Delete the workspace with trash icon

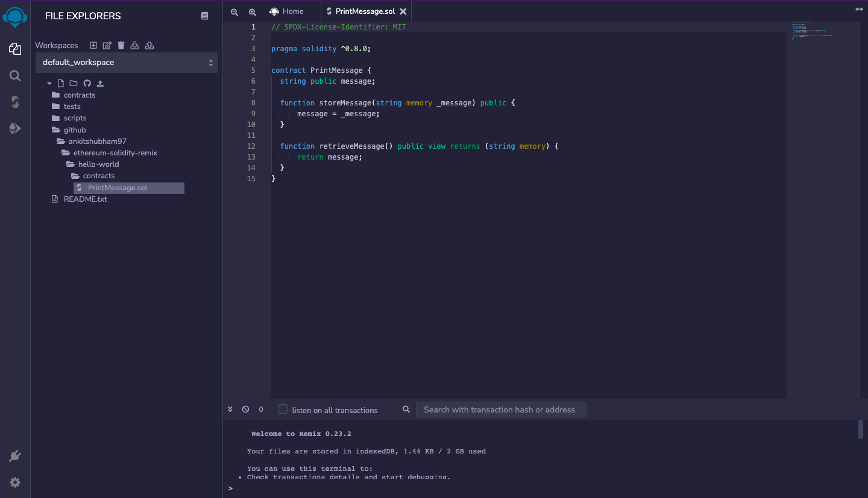tap(121, 45)
